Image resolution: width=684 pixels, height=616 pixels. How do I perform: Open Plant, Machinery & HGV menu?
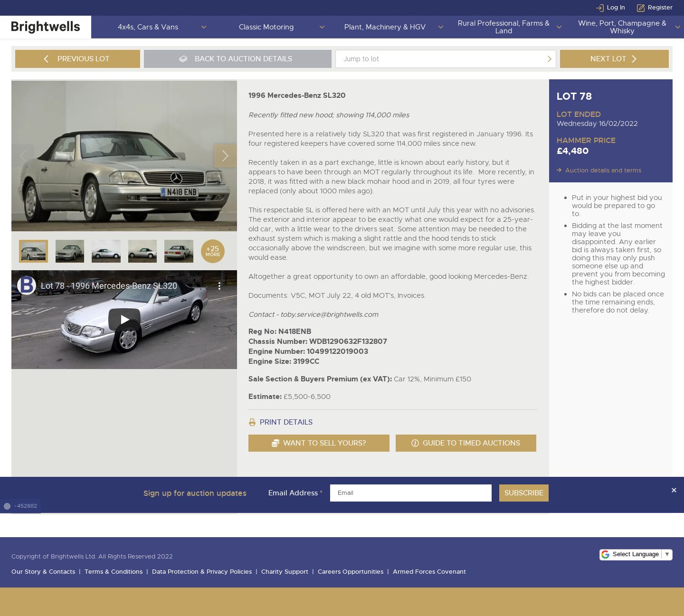(385, 27)
